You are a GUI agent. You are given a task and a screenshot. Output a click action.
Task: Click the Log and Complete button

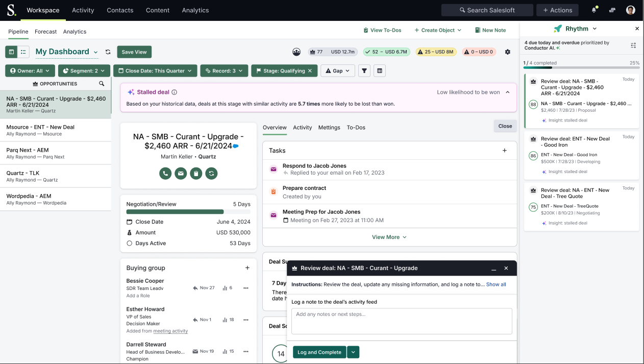(x=319, y=352)
